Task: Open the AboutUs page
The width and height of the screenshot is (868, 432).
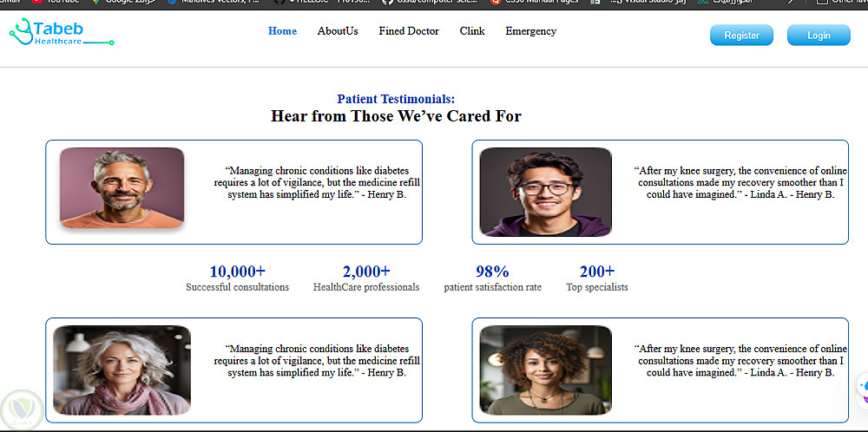Action: tap(338, 31)
